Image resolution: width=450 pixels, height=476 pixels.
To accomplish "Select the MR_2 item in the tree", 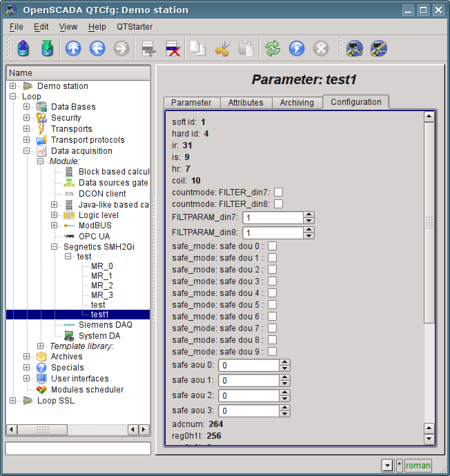I will tap(101, 285).
